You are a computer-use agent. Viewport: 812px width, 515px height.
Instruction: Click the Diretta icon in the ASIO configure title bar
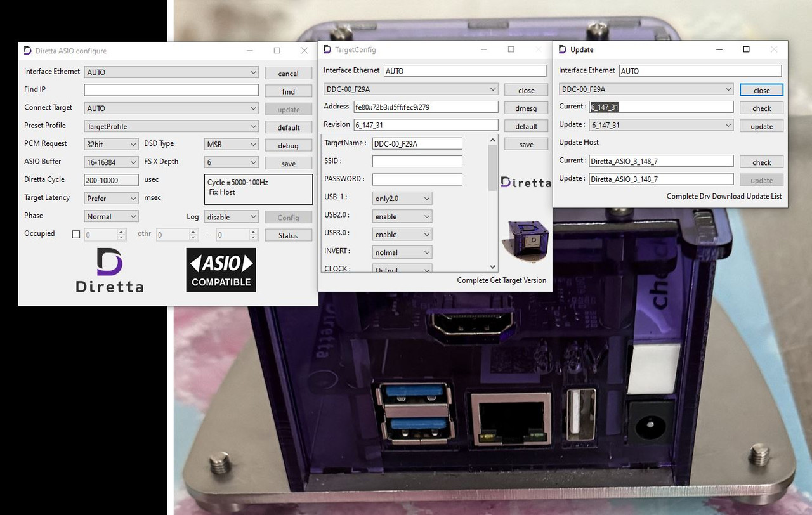pyautogui.click(x=27, y=51)
